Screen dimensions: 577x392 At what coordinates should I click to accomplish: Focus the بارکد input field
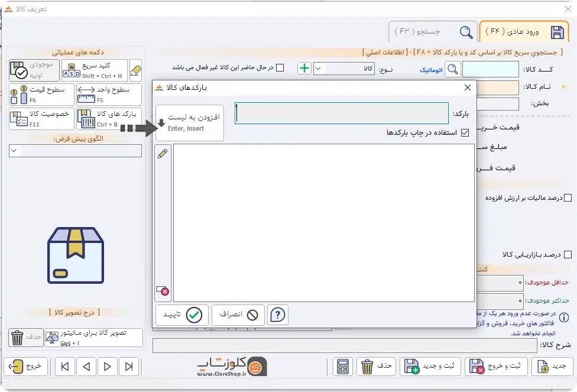pyautogui.click(x=342, y=113)
